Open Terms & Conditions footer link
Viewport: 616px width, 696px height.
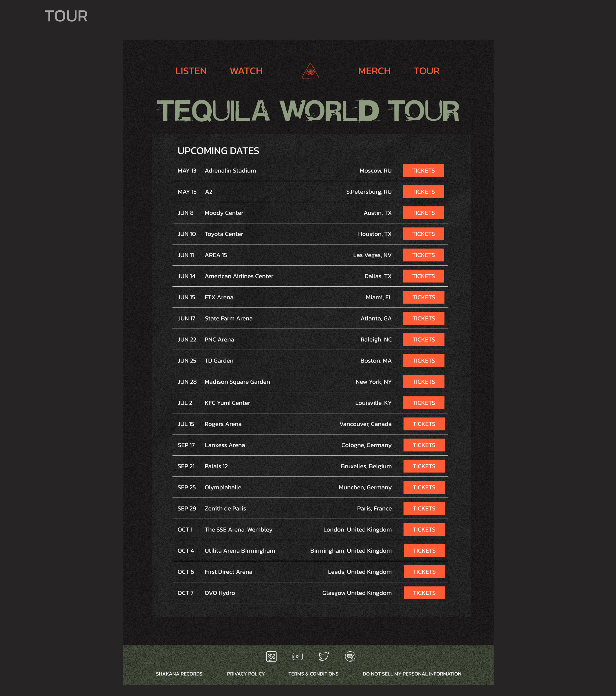pyautogui.click(x=313, y=674)
